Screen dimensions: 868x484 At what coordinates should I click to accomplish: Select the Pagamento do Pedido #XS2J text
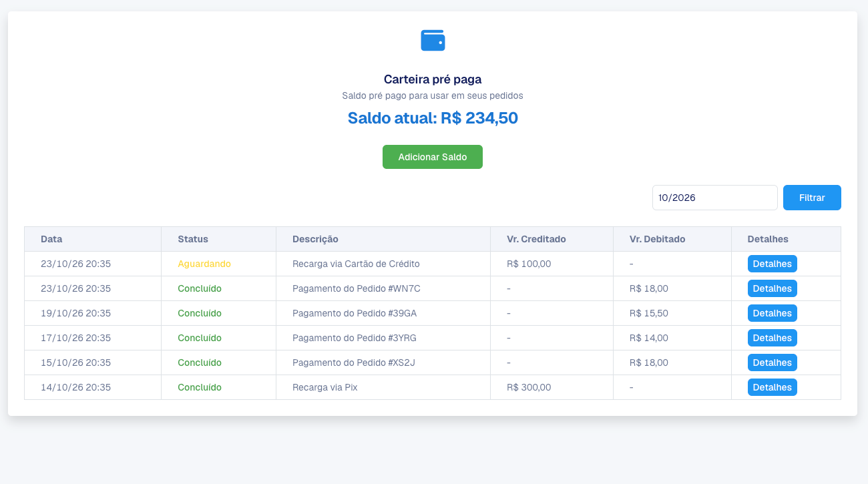pos(354,362)
